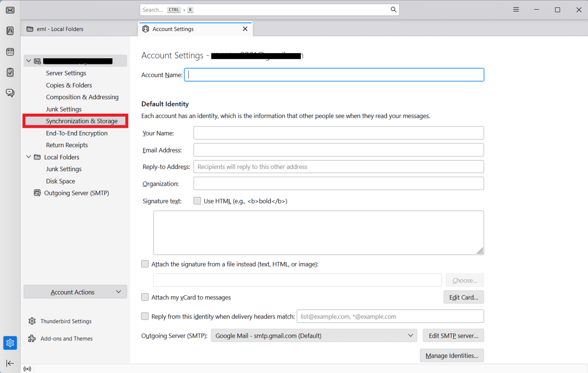This screenshot has width=588, height=373.
Task: Open the Address Book space
Action: [x=10, y=31]
